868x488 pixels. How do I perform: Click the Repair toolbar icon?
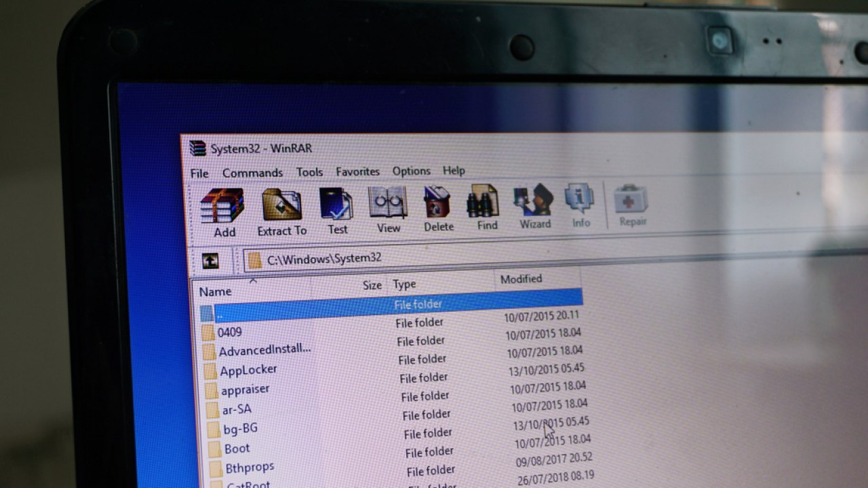[x=631, y=201]
